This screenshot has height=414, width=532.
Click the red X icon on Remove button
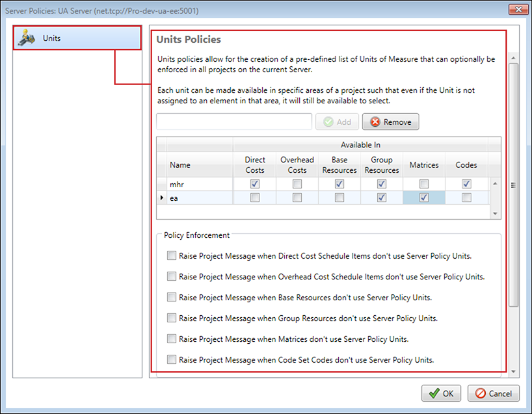coord(374,122)
